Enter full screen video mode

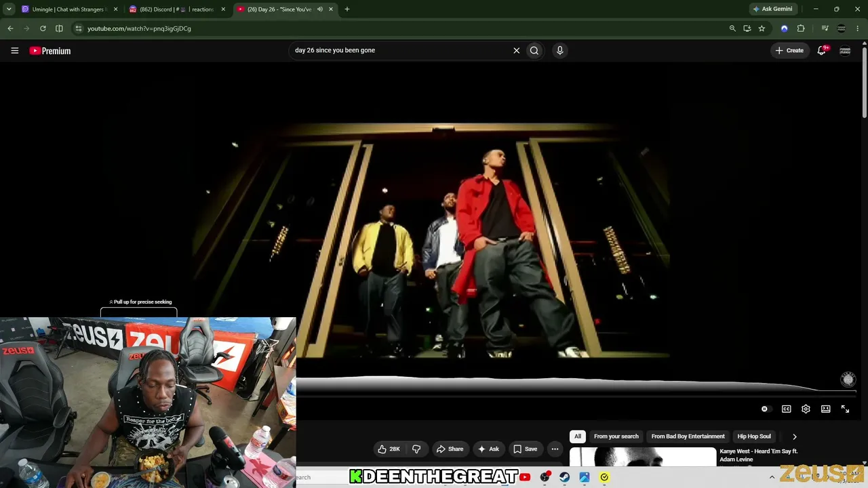click(845, 409)
